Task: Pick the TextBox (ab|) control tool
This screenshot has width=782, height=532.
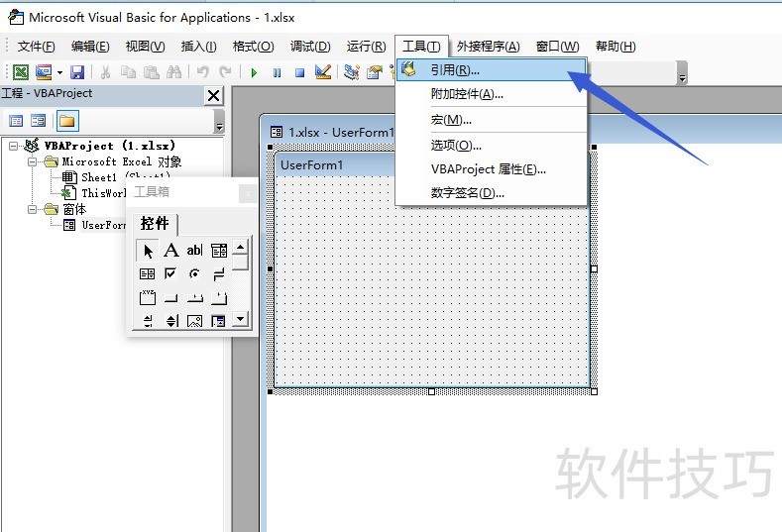Action: click(x=194, y=251)
